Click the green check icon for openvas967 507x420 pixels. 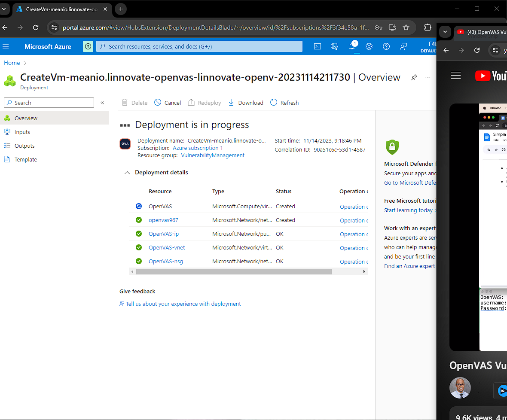coord(139,220)
